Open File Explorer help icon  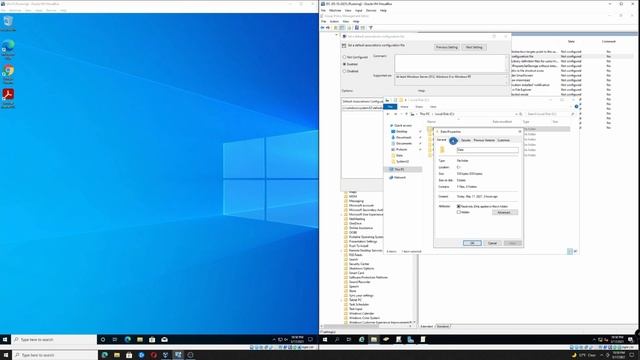tap(576, 107)
